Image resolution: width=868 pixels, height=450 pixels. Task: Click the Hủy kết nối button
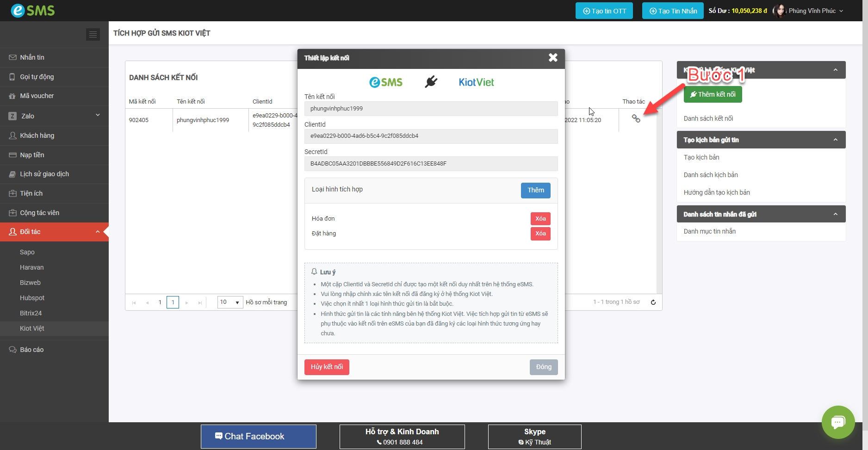(327, 367)
